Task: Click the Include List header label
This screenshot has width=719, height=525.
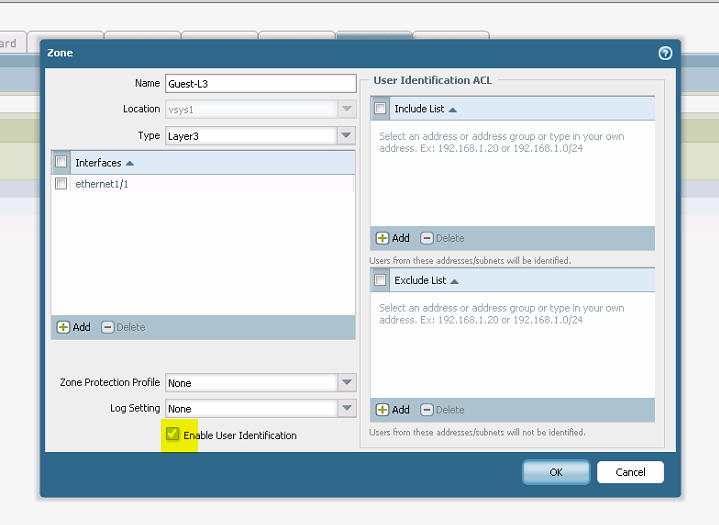Action: click(419, 109)
